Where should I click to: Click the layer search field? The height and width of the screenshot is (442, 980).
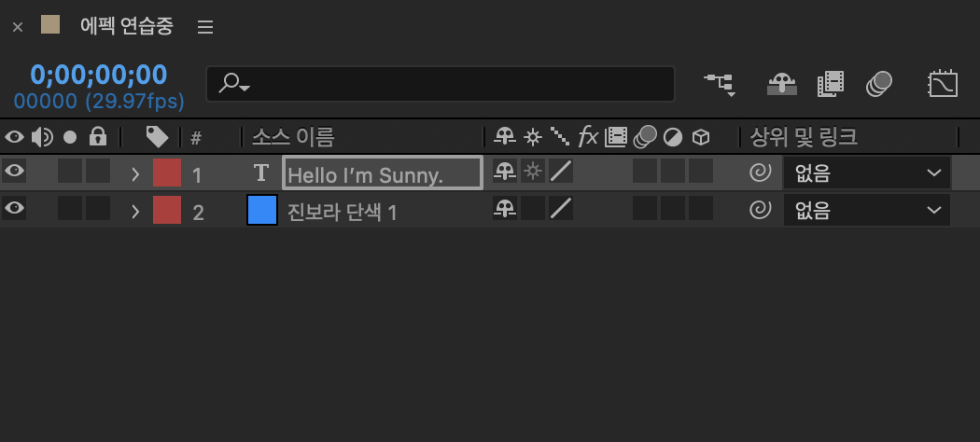[x=441, y=84]
